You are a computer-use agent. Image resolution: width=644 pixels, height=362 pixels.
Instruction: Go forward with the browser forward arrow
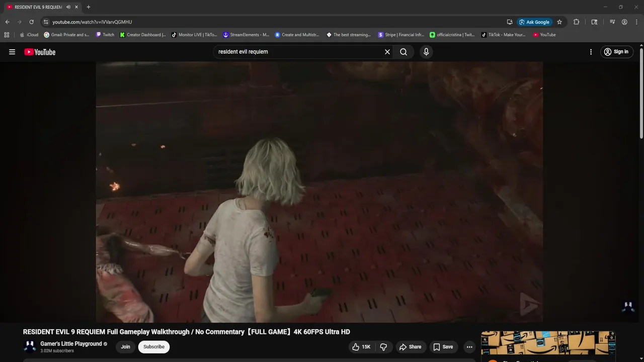(x=19, y=22)
